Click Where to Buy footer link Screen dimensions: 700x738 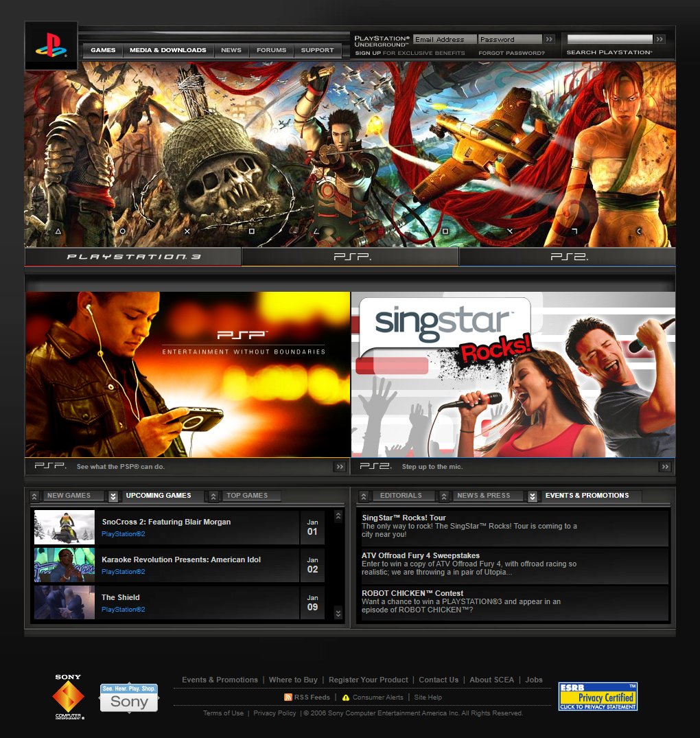(293, 680)
